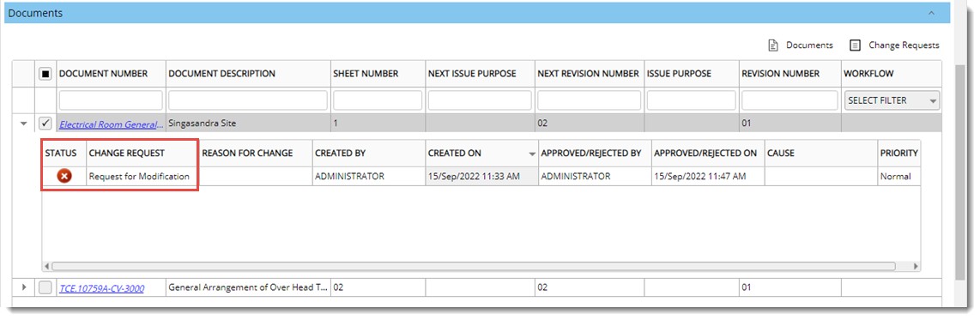
Task: Click the Created On sort arrow icon
Action: tap(532, 154)
